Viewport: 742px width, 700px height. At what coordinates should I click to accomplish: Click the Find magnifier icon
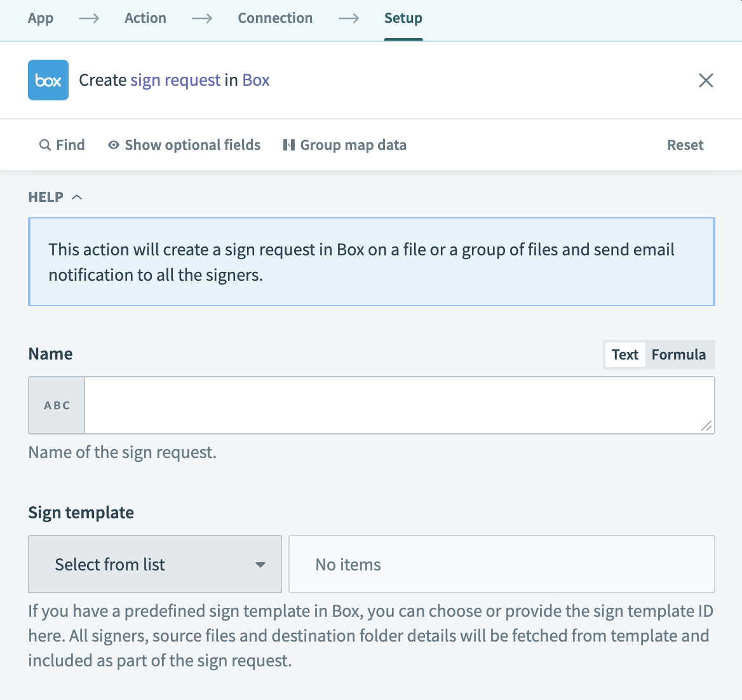point(45,145)
